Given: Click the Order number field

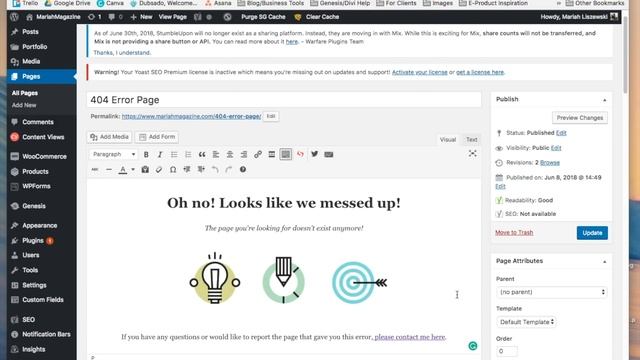Looking at the screenshot, I should pos(507,351).
